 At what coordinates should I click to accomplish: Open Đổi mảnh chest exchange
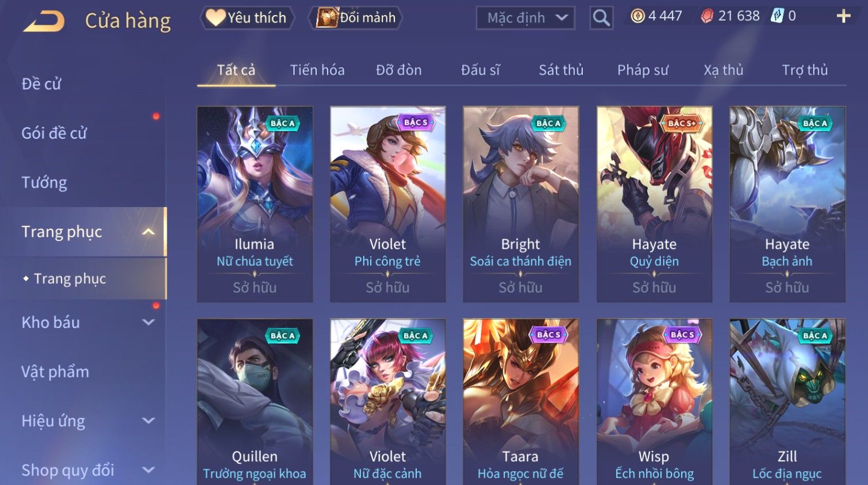click(355, 18)
